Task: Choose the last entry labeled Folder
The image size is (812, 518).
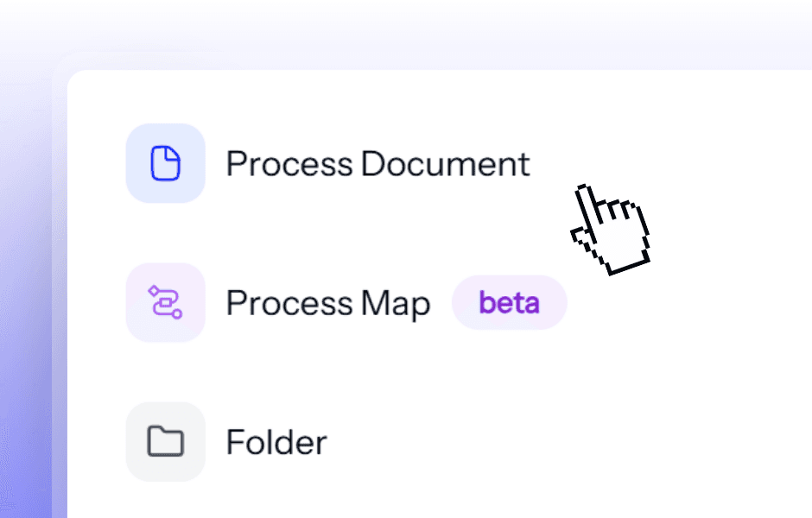Action: tap(227, 442)
